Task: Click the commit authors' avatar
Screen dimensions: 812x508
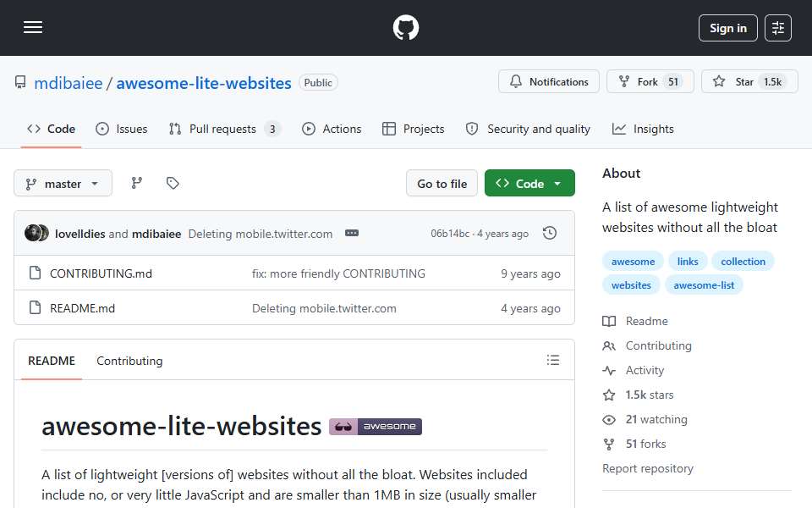Action: click(x=36, y=234)
